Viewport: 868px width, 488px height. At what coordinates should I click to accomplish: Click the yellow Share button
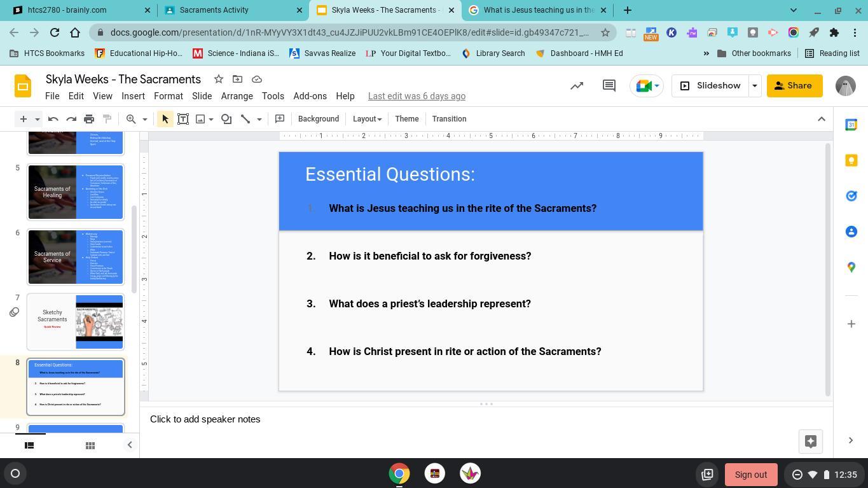[794, 85]
